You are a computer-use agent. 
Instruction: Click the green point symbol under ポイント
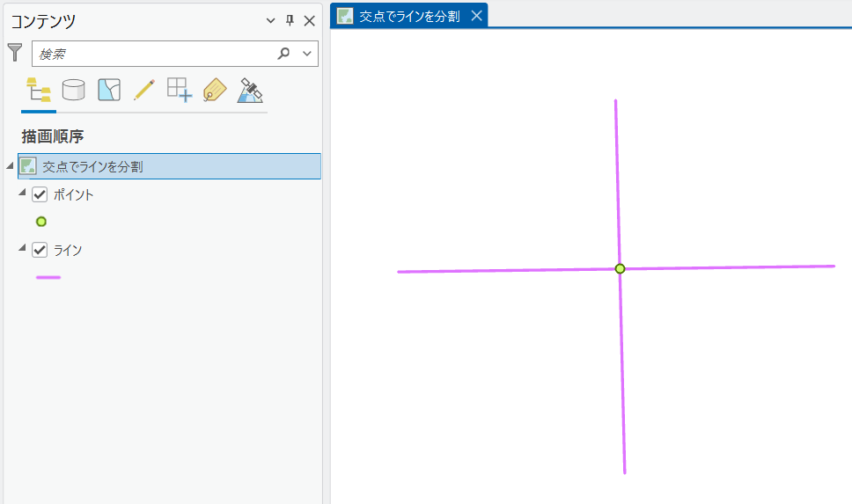[41, 222]
